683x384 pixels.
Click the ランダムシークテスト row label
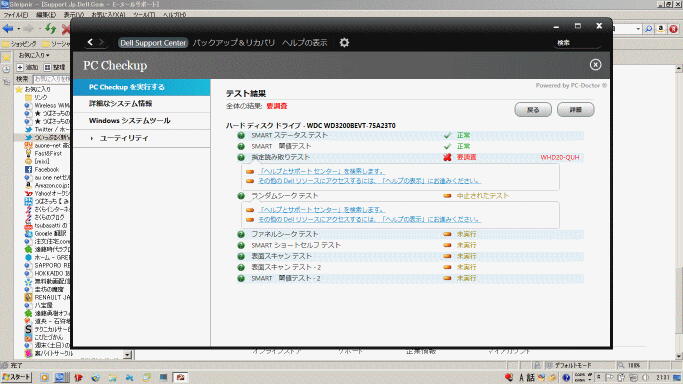coord(284,196)
